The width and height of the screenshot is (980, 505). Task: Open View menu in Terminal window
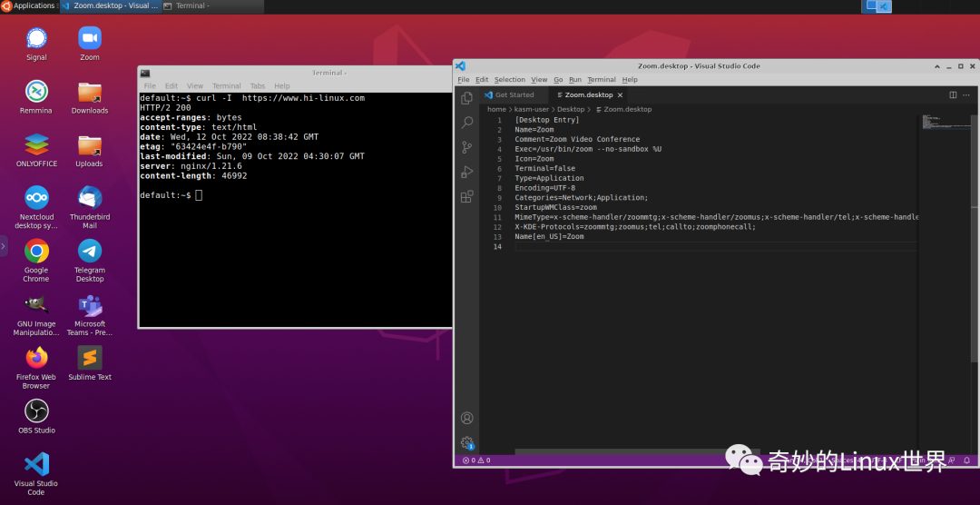195,85
